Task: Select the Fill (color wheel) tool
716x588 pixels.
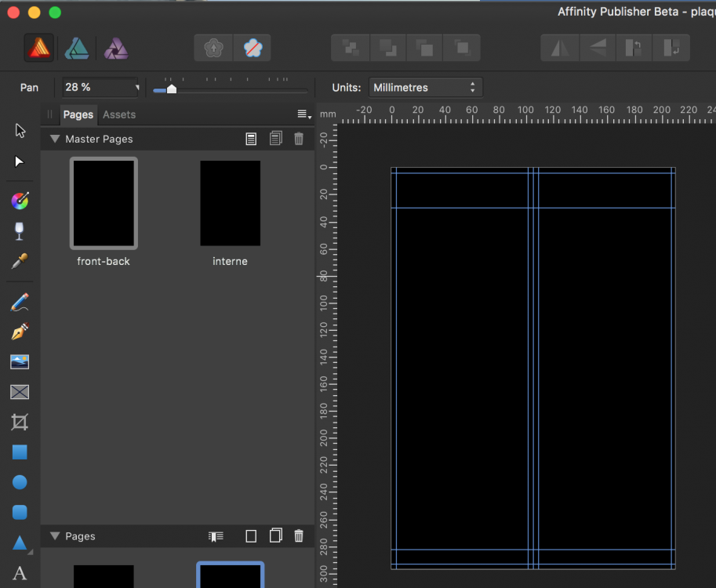Action: click(x=20, y=201)
